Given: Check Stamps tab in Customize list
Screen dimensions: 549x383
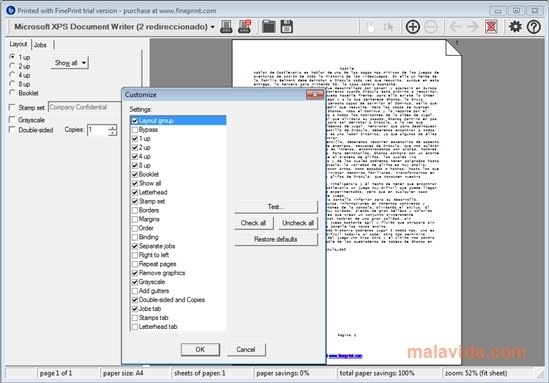Looking at the screenshot, I should click(135, 318).
